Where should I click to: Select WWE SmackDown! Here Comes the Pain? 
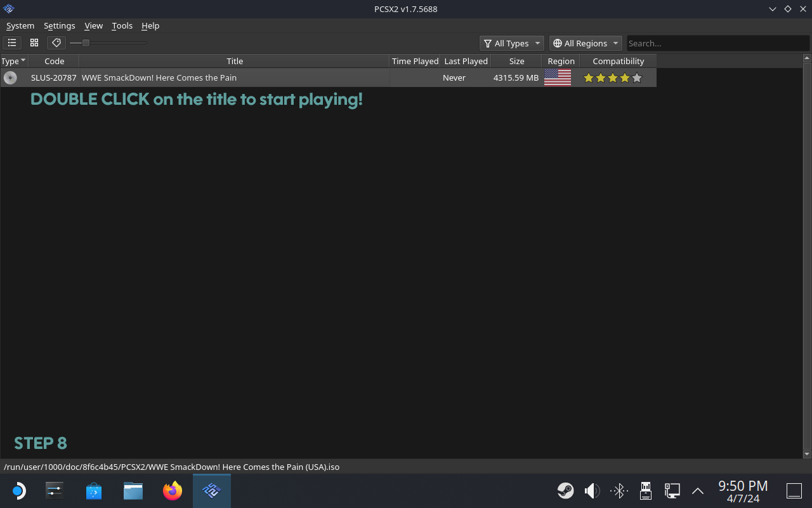pyautogui.click(x=159, y=77)
